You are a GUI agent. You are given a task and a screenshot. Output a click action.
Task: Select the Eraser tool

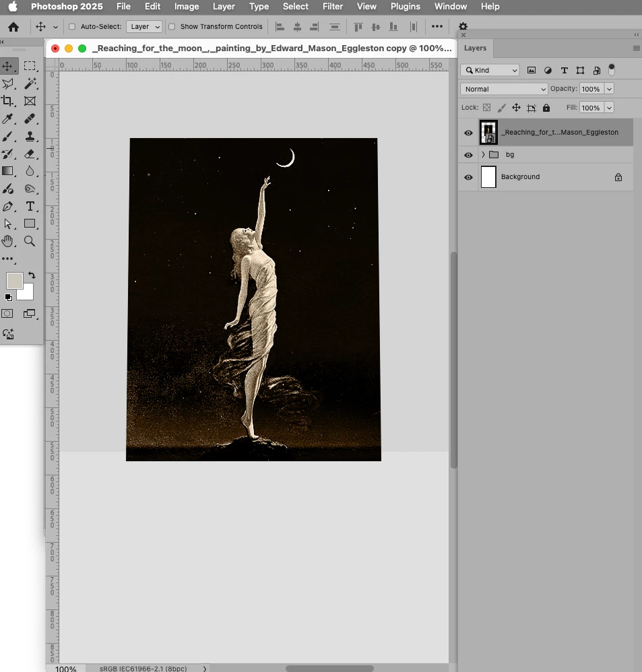(30, 154)
